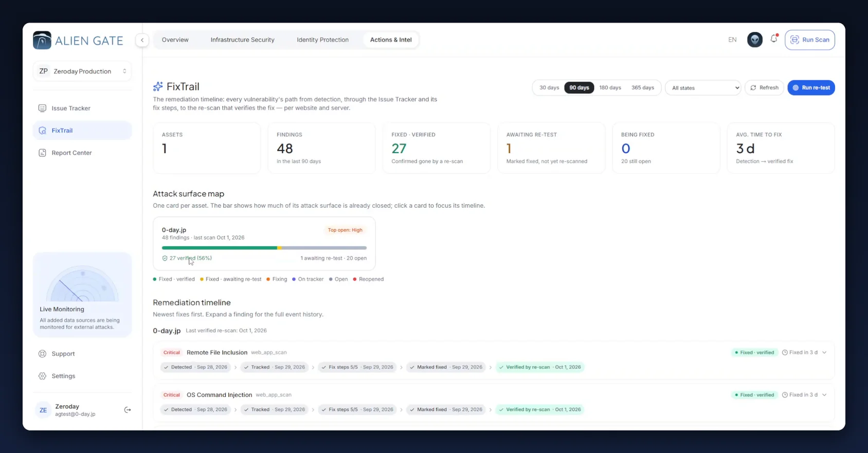Click the Report Center sidebar icon
This screenshot has width=868, height=453.
pos(42,153)
